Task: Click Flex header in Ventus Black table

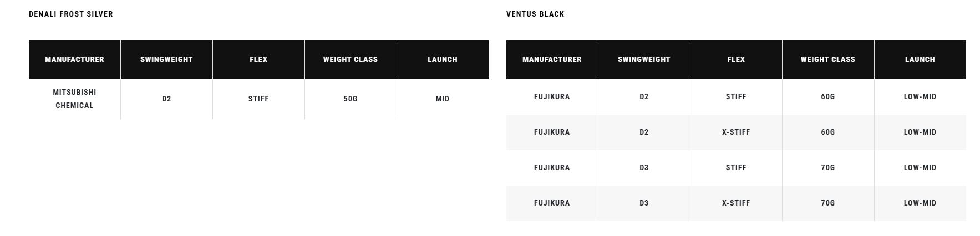Action: point(736,59)
